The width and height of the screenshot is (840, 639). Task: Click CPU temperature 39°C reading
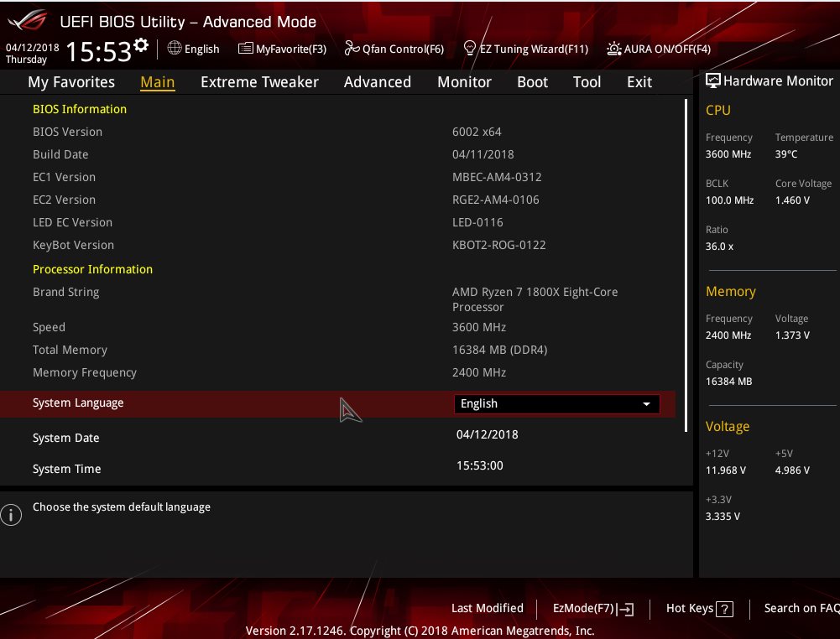point(786,154)
